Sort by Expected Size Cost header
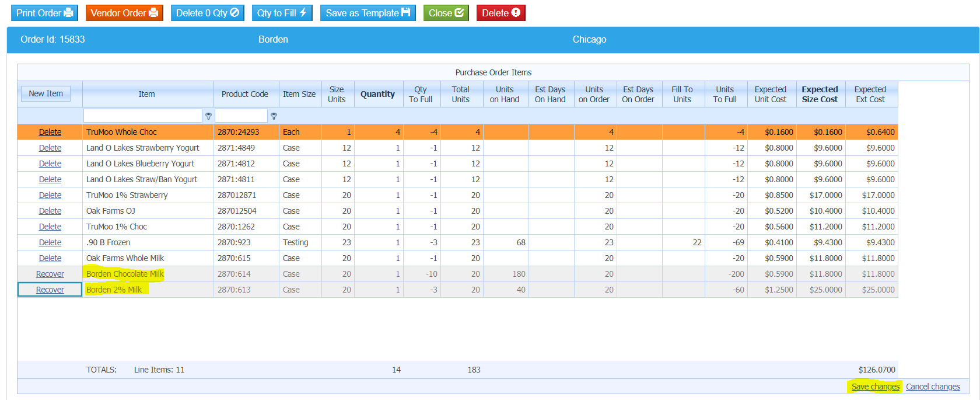The width and height of the screenshot is (980, 400). click(820, 94)
